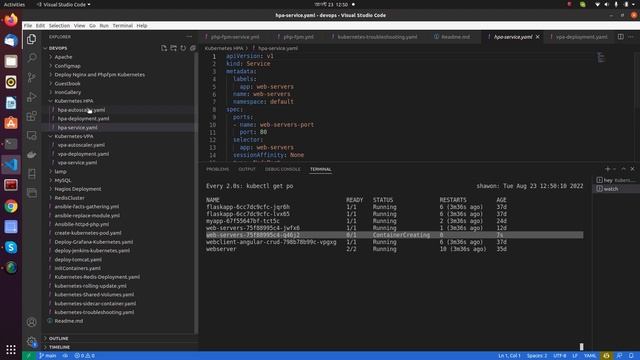Screen dimensions: 640x360
Task: Open the Source Control view
Action: [31, 77]
